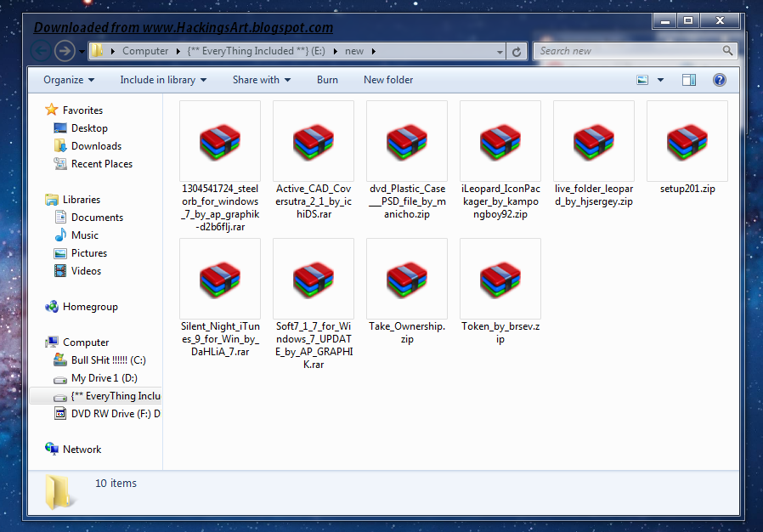This screenshot has width=763, height=532.
Task: Click the Burn toolbar button
Action: tap(327, 80)
